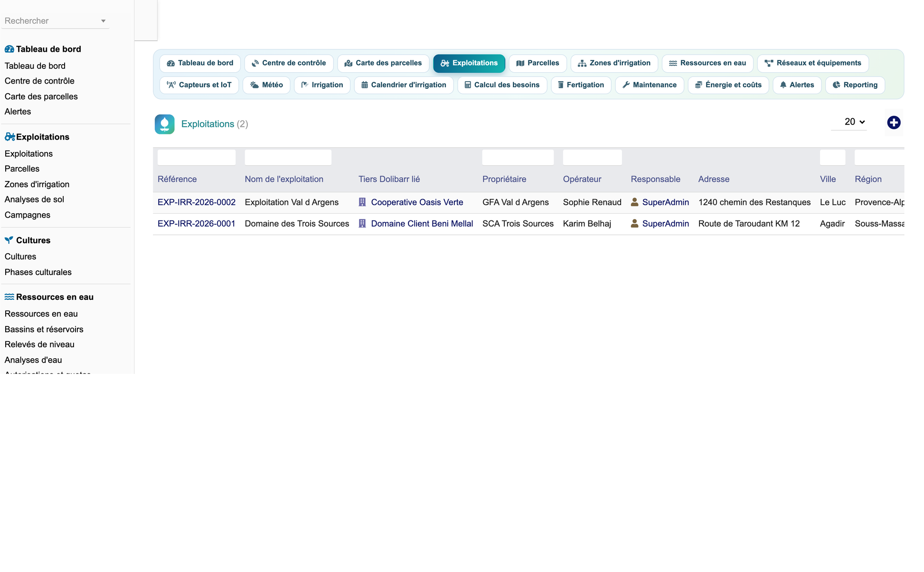The height and width of the screenshot is (572, 924).
Task: Open sidebar Relevés de niveau link
Action: click(x=39, y=345)
